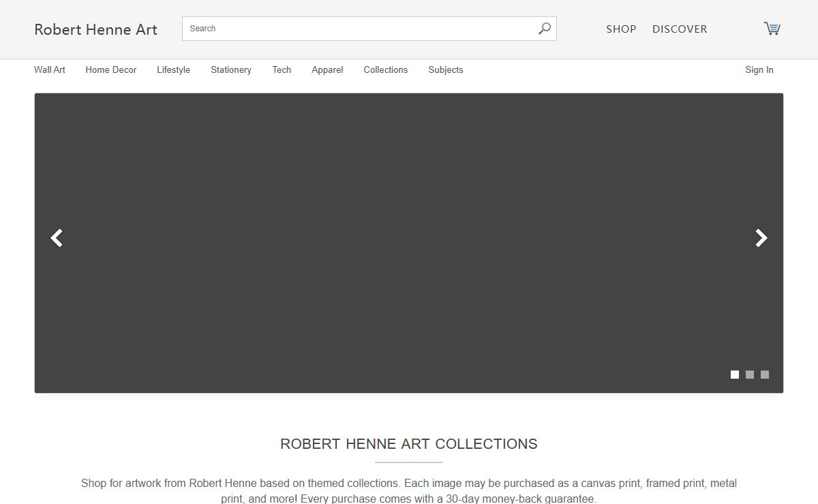The height and width of the screenshot is (504, 818).
Task: Open the Collections page
Action: (x=386, y=69)
